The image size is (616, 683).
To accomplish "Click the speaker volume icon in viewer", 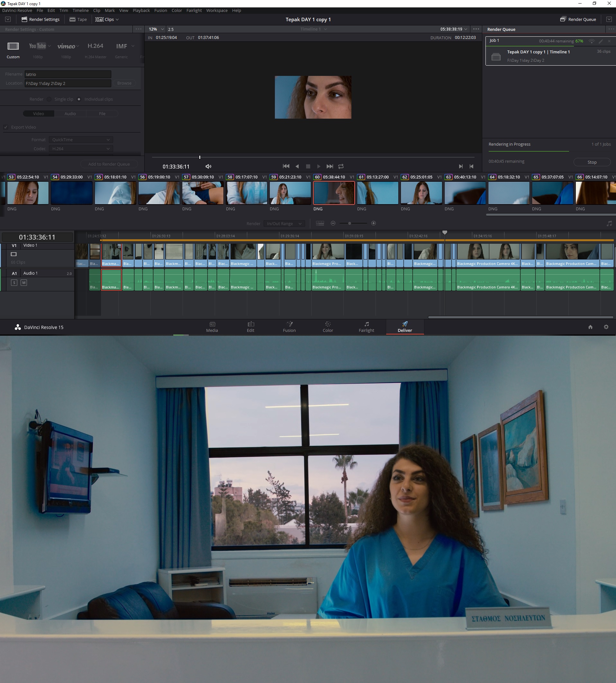I will [x=208, y=166].
